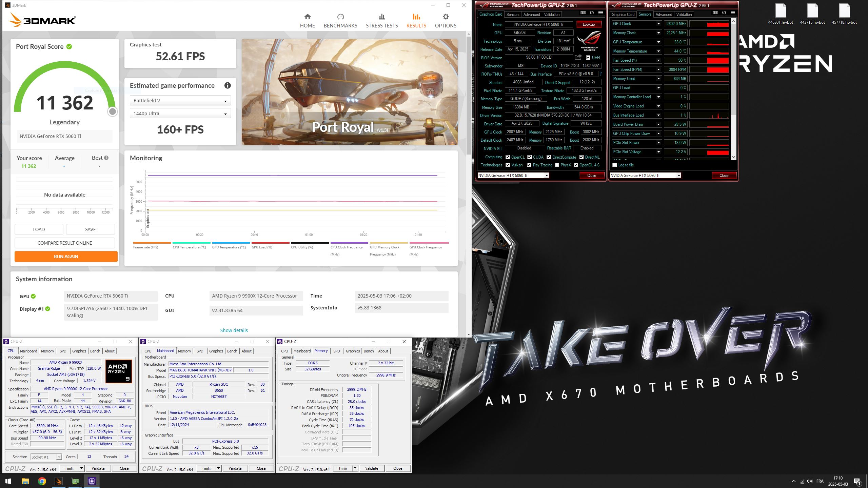Switch to Validation tab in left GPU-Z window

click(x=552, y=15)
